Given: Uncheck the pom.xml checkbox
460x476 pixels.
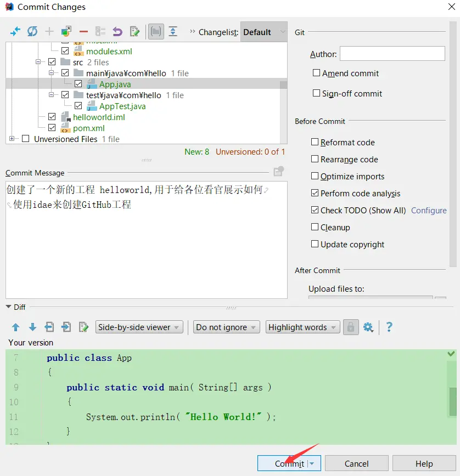Looking at the screenshot, I should pyautogui.click(x=52, y=127).
